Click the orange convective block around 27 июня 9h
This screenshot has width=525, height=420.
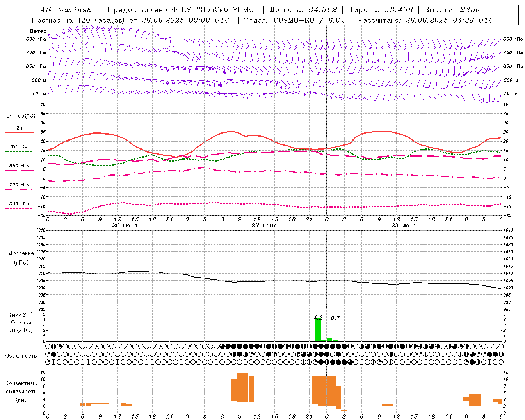pyautogui.click(x=242, y=388)
